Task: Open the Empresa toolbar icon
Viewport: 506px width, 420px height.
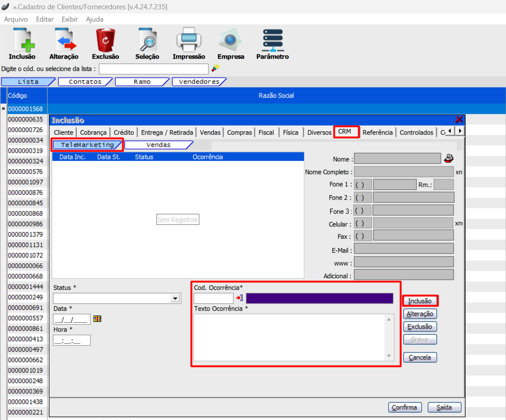Action: (x=231, y=40)
